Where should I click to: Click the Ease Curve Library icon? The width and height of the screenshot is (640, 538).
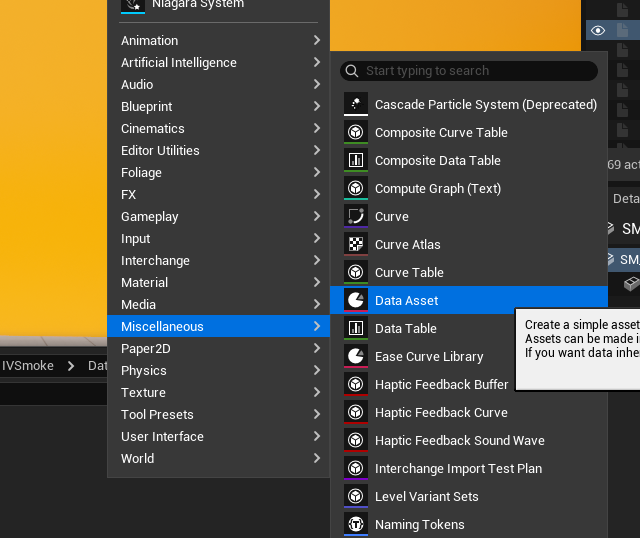pos(355,356)
